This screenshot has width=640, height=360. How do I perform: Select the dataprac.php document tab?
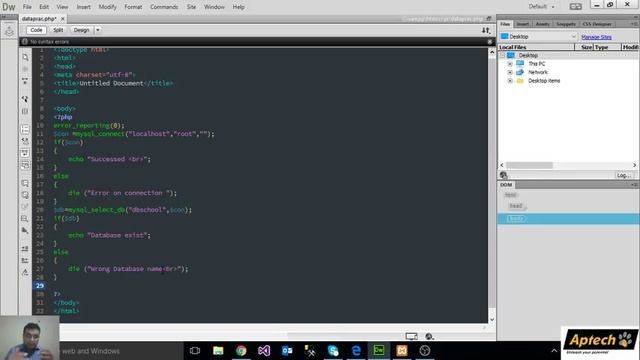(39, 19)
